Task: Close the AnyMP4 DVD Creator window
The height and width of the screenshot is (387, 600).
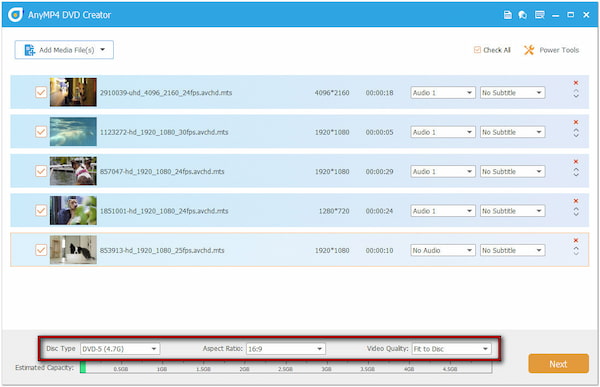Action: click(586, 15)
